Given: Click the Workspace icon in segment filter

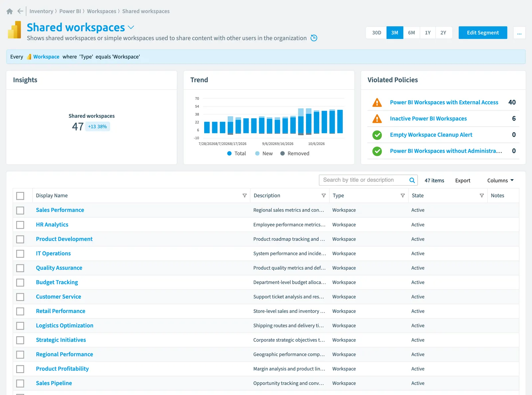Looking at the screenshot, I should (x=29, y=57).
